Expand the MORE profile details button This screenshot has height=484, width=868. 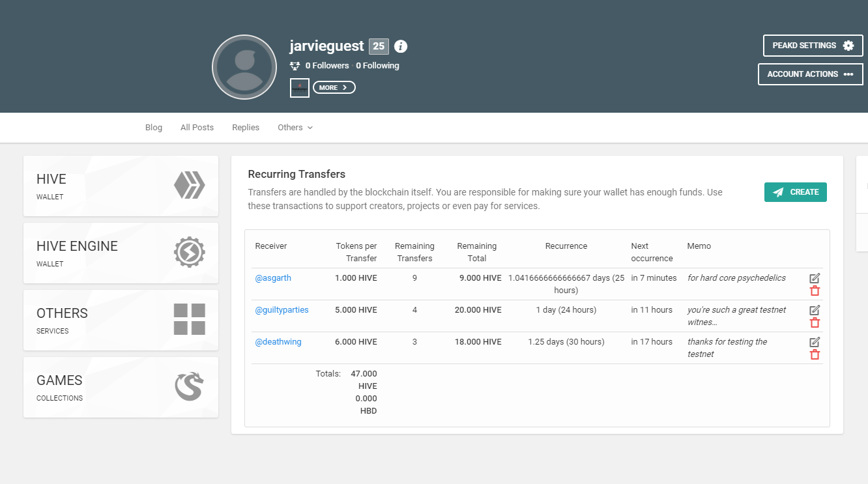(334, 87)
